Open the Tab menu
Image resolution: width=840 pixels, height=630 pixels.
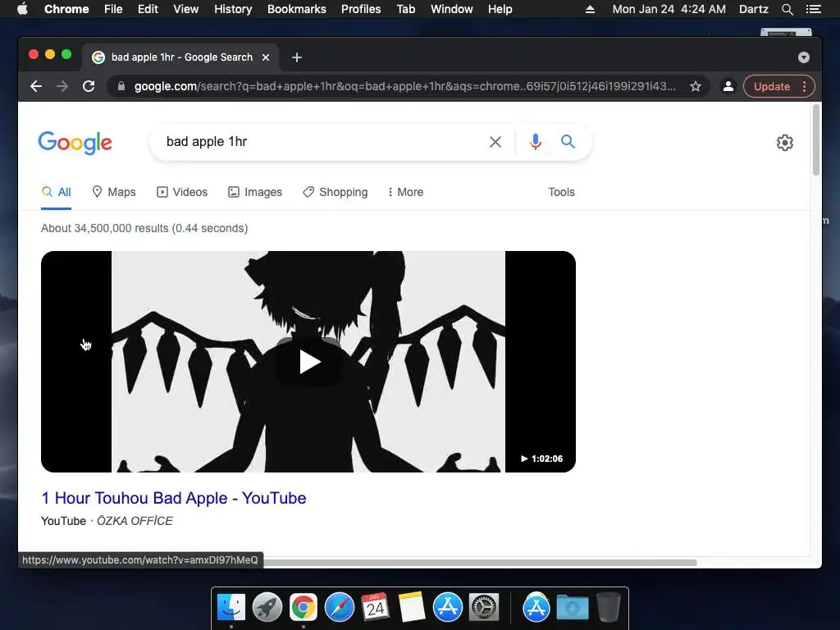tap(405, 9)
